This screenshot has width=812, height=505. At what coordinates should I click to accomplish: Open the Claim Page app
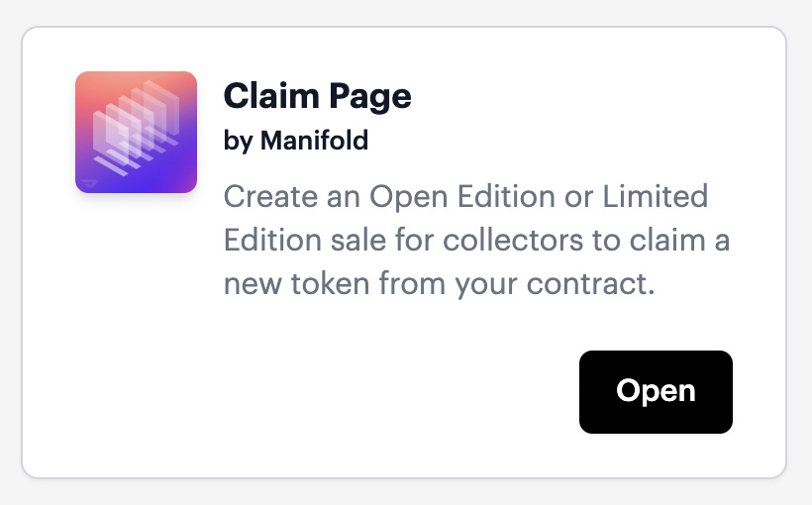pyautogui.click(x=656, y=392)
